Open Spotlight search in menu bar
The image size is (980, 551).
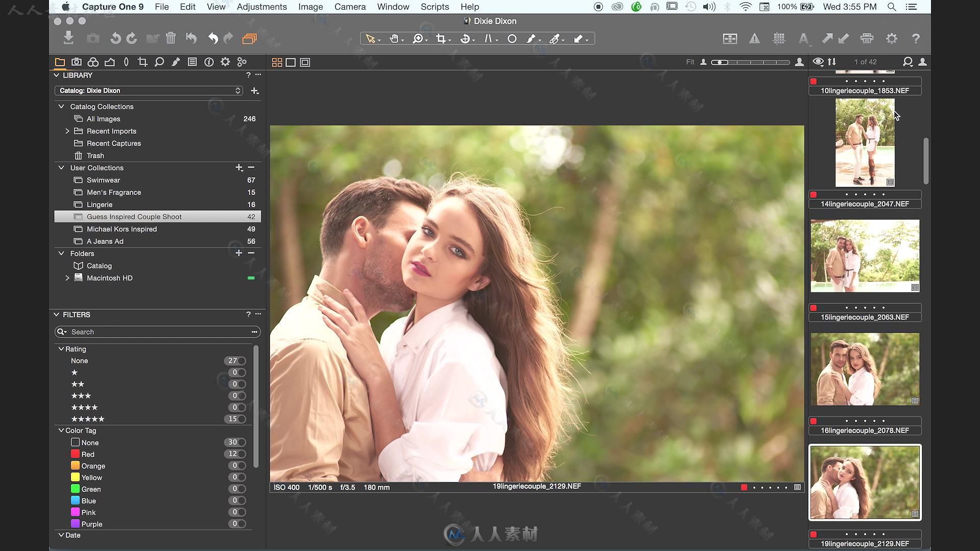coord(892,7)
